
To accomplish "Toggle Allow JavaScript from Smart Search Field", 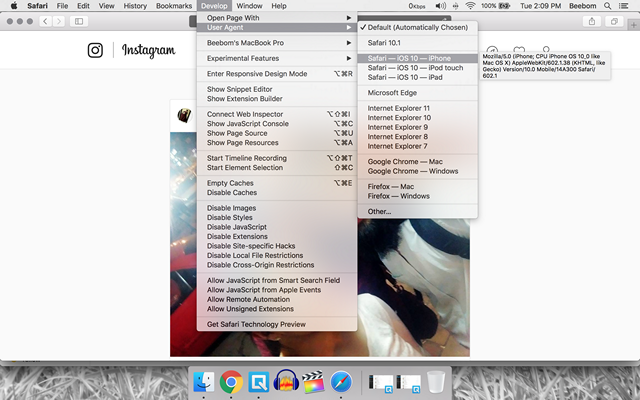I will pos(277,280).
